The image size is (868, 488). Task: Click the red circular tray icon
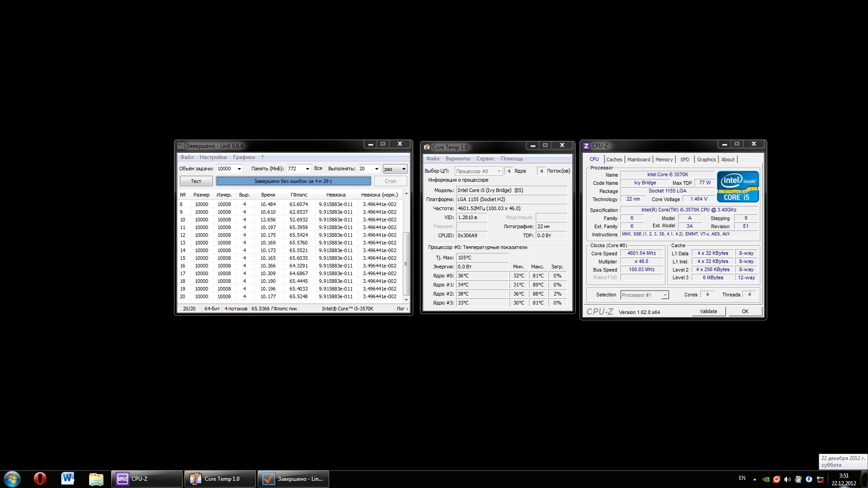click(x=777, y=479)
